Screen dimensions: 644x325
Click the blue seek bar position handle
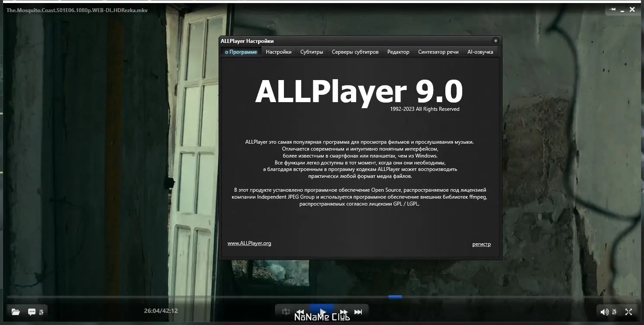(395, 297)
